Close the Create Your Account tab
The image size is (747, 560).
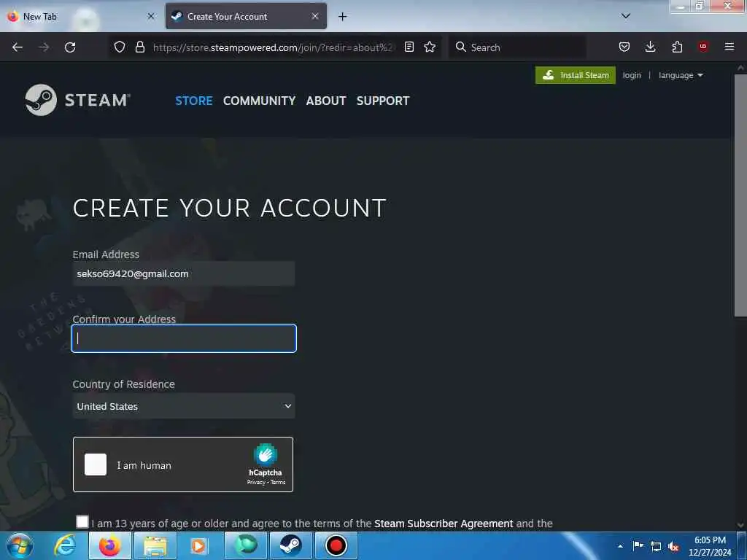[315, 16]
